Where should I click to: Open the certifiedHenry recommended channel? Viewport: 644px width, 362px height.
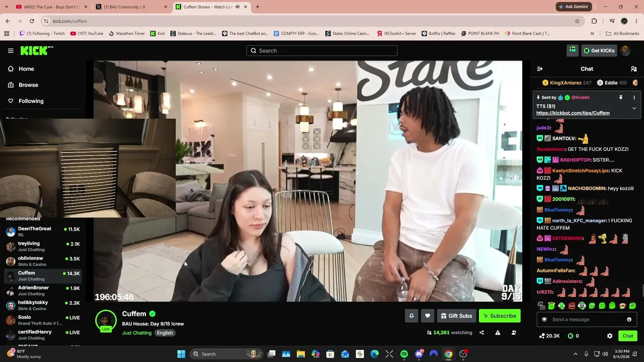click(x=42, y=335)
